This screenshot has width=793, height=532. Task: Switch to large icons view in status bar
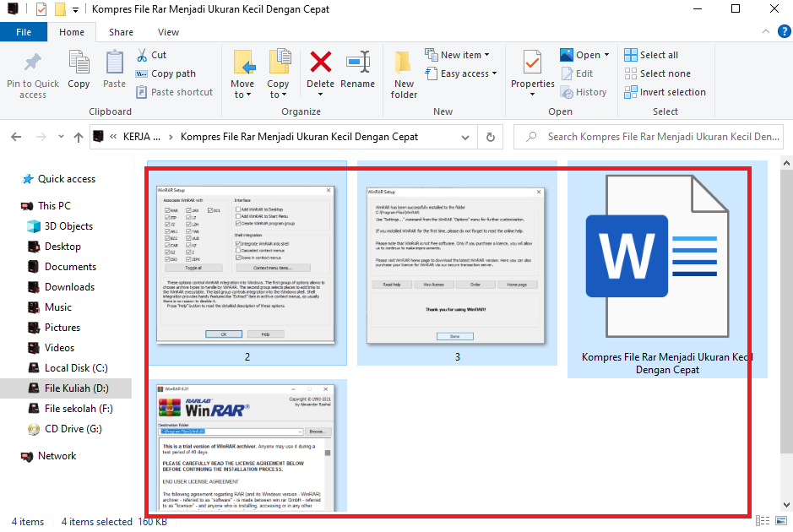[781, 520]
